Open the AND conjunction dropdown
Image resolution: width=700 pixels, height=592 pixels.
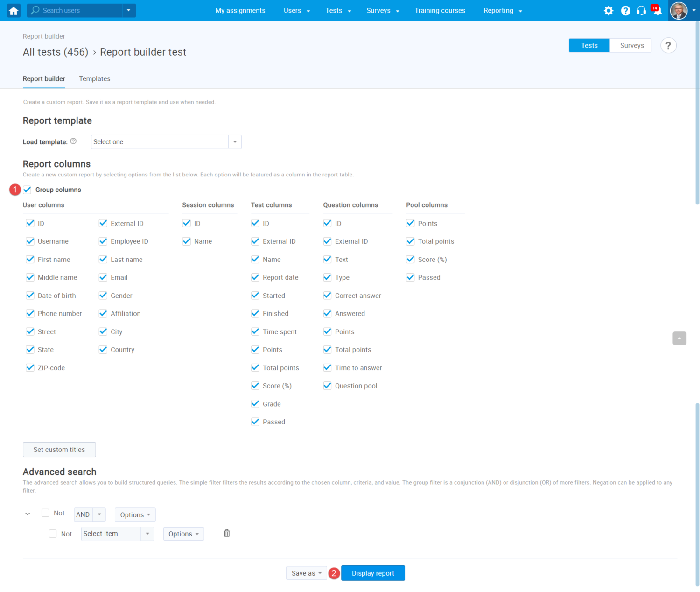coord(89,514)
